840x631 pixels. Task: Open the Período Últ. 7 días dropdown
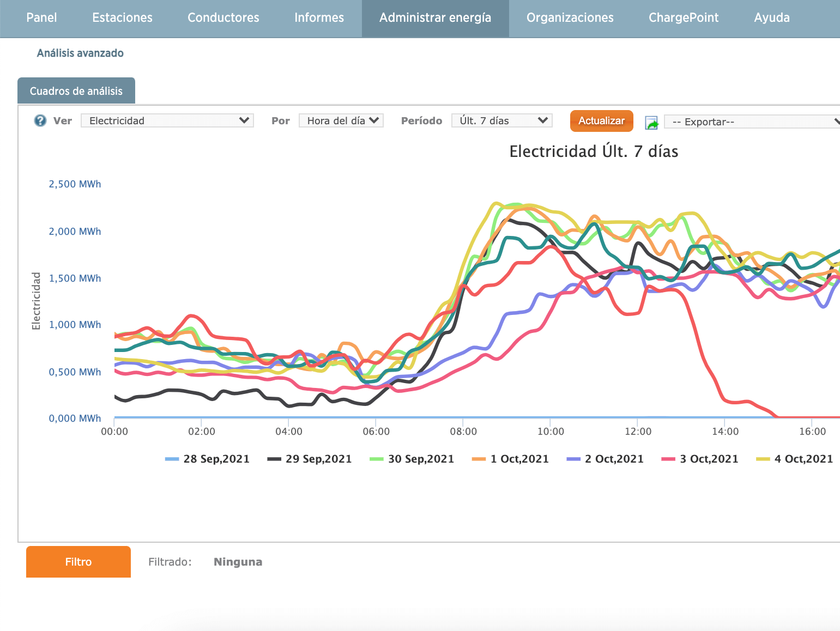[x=501, y=120]
